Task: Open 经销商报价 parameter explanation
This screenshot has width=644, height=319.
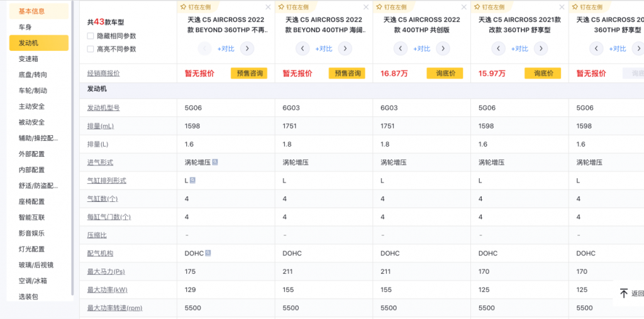Action: click(104, 74)
